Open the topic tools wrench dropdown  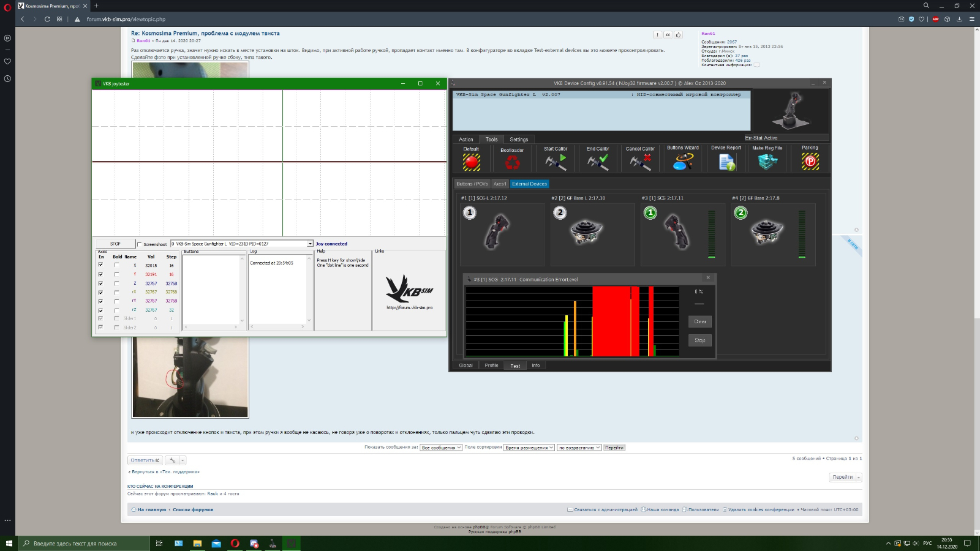coord(175,460)
